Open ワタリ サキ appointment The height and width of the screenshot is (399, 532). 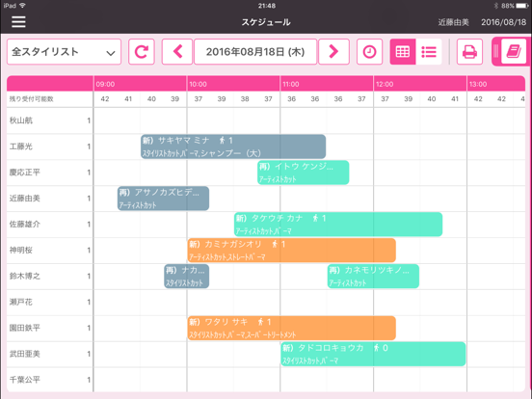[x=291, y=328]
